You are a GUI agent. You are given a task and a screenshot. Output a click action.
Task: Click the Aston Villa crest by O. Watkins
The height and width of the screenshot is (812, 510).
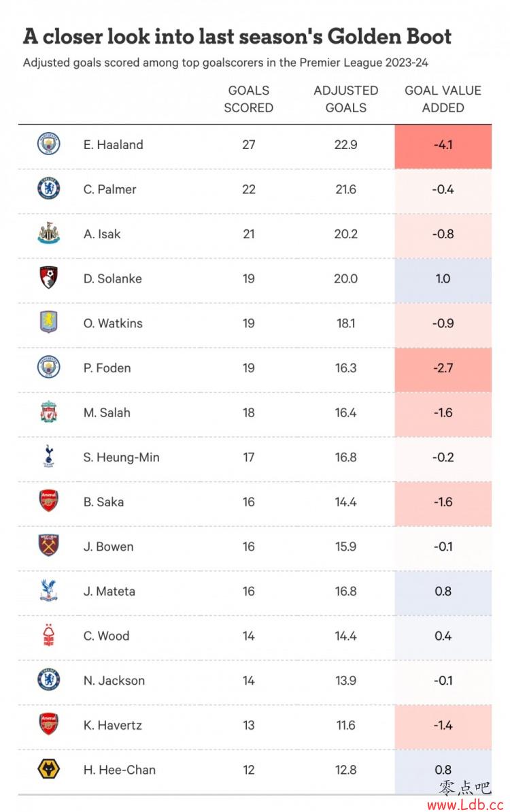[49, 323]
